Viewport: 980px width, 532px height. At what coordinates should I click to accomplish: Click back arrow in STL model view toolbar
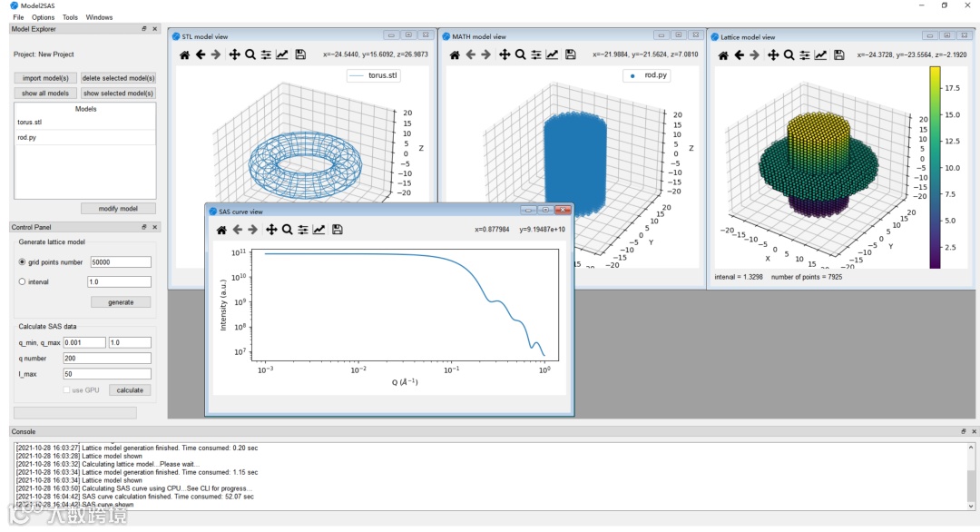click(200, 55)
